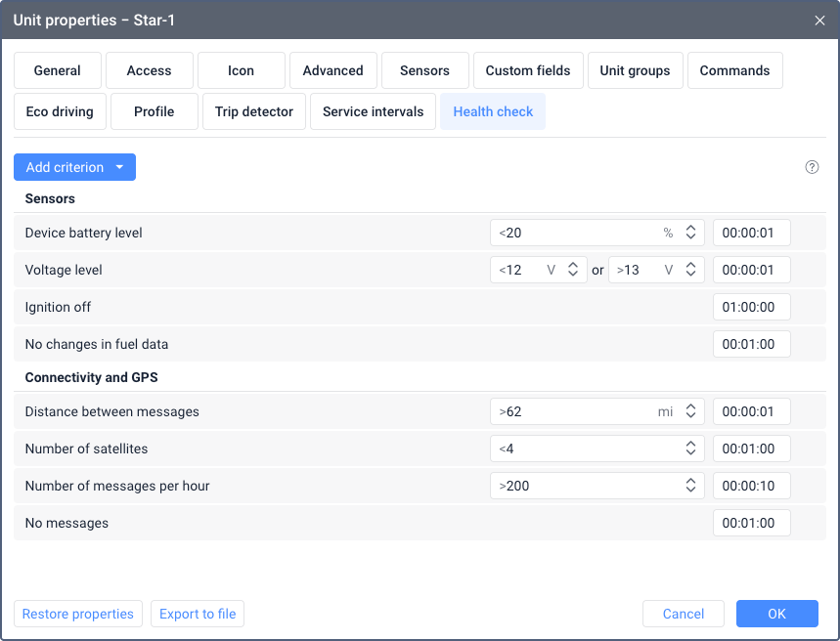Open the Add criterion dropdown arrow

point(119,167)
